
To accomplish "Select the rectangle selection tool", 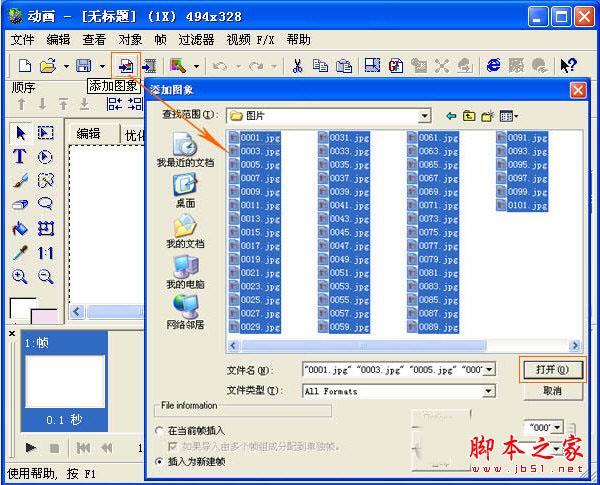I will click(x=46, y=133).
